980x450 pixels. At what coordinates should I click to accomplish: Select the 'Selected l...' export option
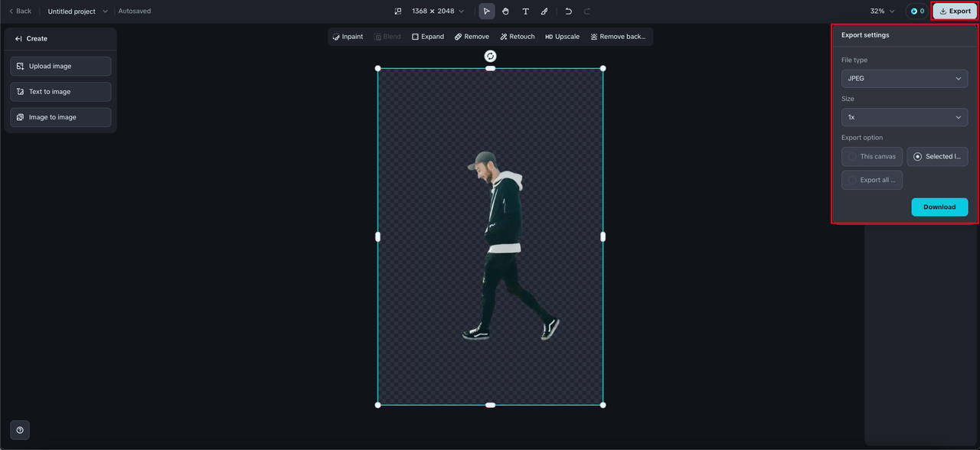(937, 157)
